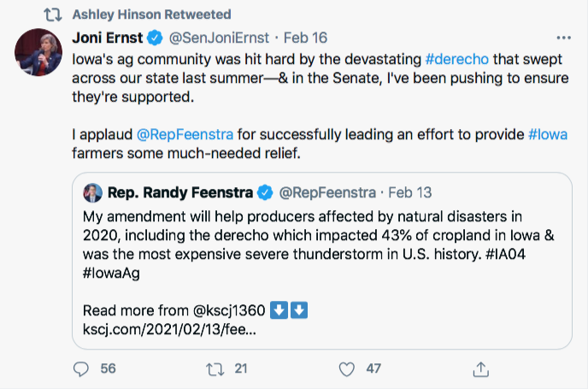
Task: Click the Joni Ernst display name
Action: (x=107, y=38)
